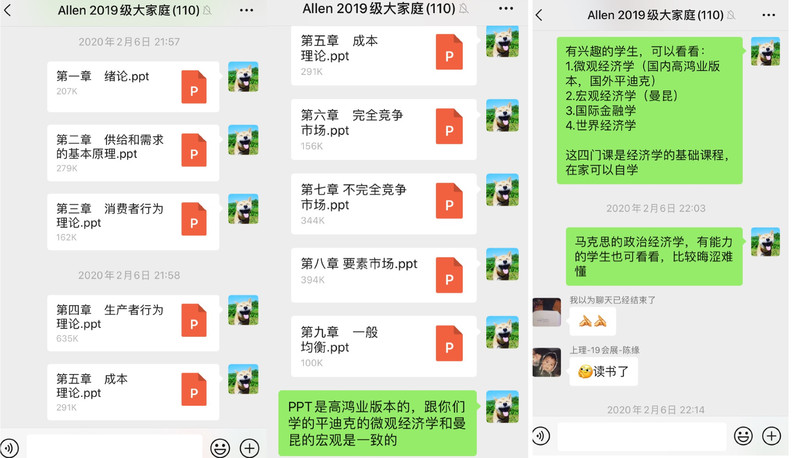
Task: Tap the back arrow in right chat header
Action: click(x=539, y=15)
